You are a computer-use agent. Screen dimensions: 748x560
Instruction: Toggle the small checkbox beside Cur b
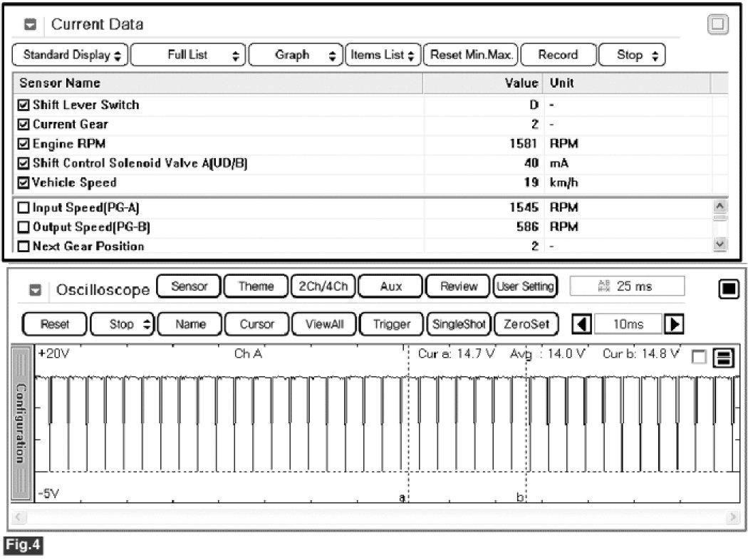[x=700, y=358]
